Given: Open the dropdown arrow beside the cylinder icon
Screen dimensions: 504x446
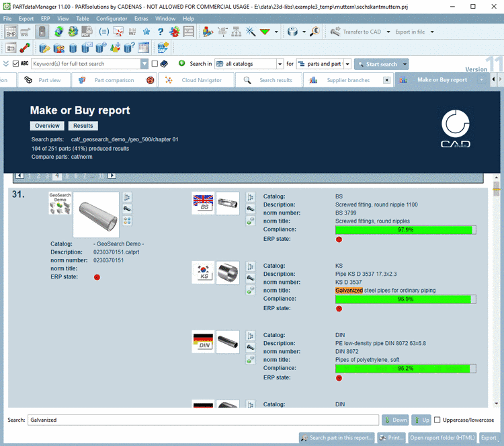Looking at the screenshot, I should [304, 32].
